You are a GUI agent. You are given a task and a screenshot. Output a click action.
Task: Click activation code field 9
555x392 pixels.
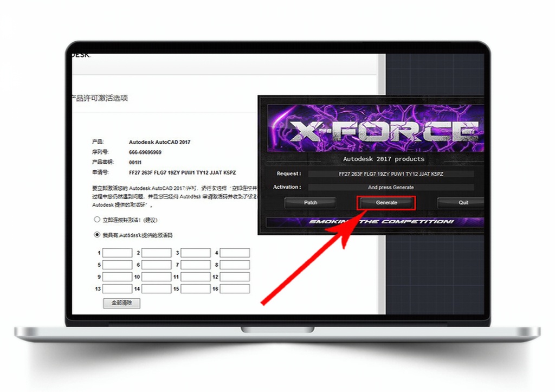pyautogui.click(x=118, y=277)
